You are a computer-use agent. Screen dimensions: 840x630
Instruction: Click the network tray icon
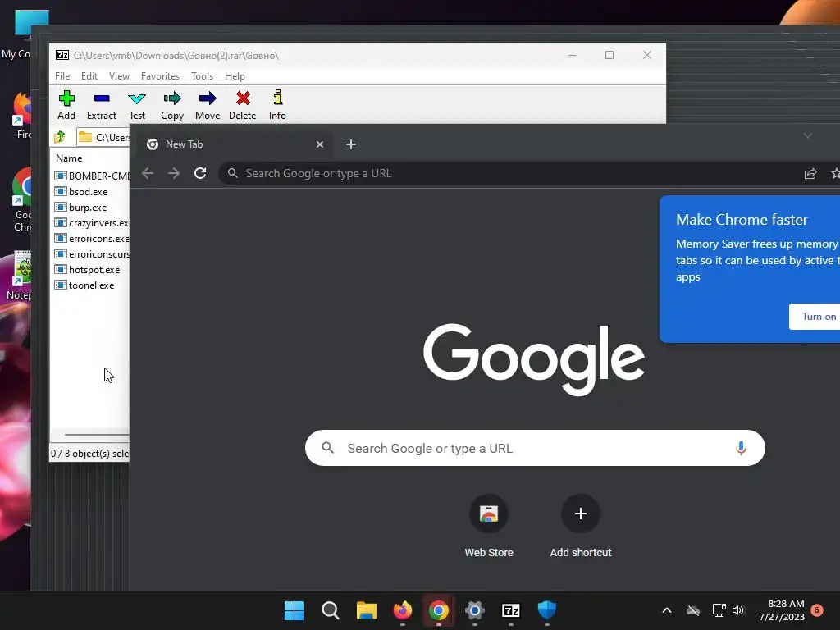pyautogui.click(x=719, y=610)
